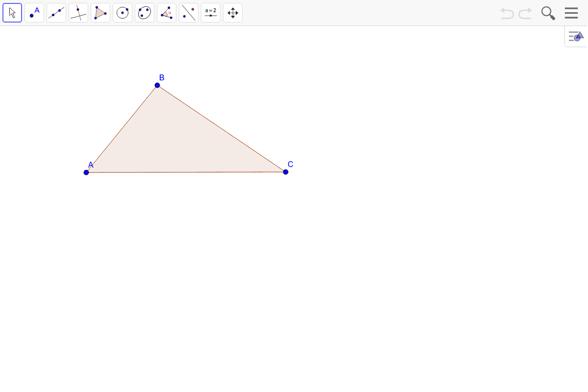
Task: Select the Perpendicular Line tool
Action: [78, 13]
